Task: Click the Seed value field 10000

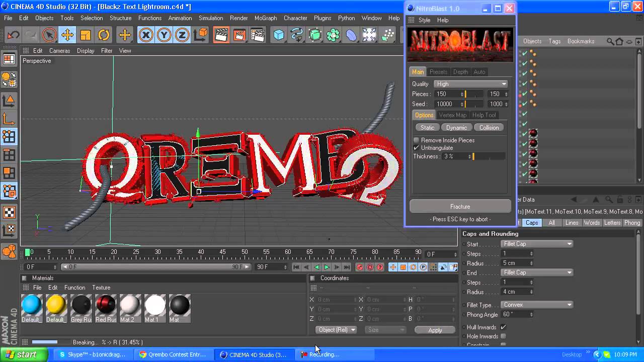Action: (x=449, y=104)
